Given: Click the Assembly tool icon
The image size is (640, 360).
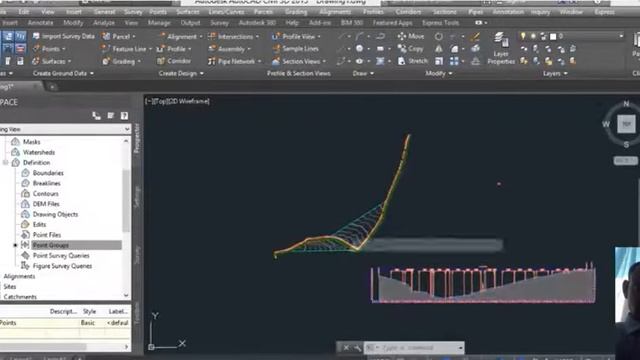Looking at the screenshot, I should [x=212, y=49].
